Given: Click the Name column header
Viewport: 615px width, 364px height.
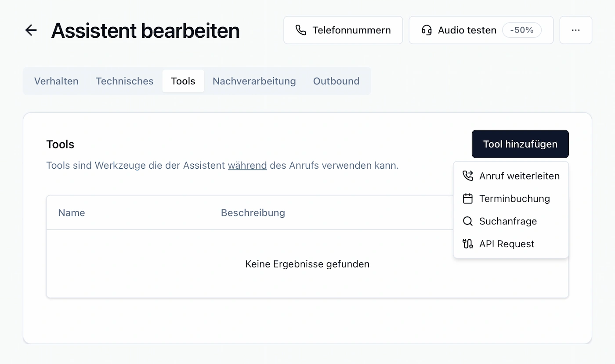Looking at the screenshot, I should point(71,213).
